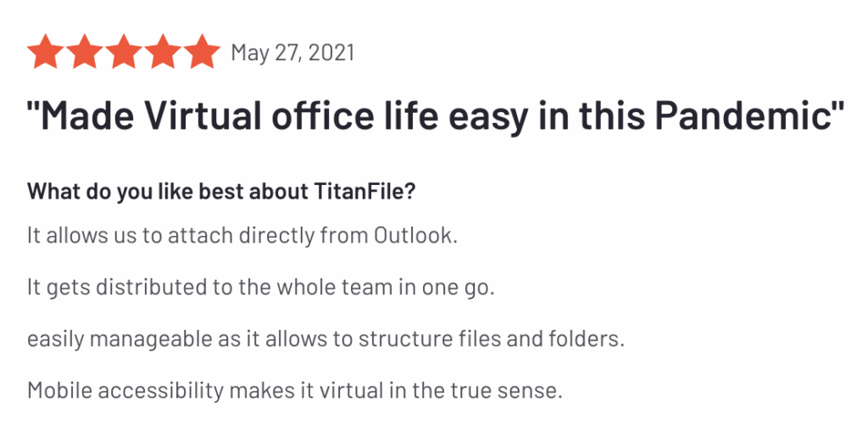Click the Mobile accessibility sentence
The height and width of the screenshot is (431, 868).
[x=294, y=390]
